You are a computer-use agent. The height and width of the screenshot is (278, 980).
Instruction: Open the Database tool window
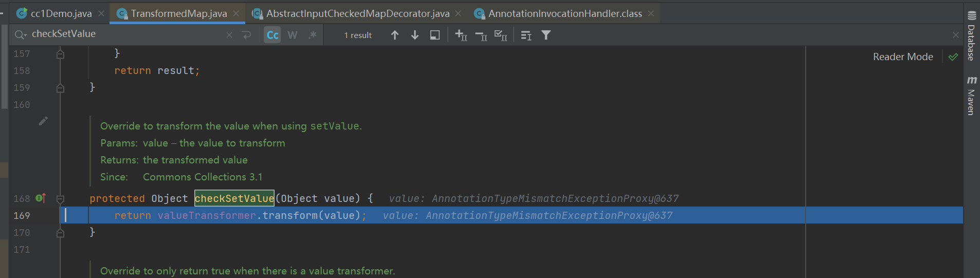(971, 35)
